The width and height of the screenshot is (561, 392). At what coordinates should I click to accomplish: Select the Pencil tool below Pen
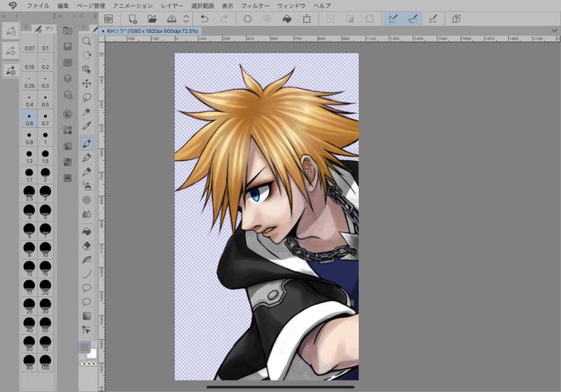(x=87, y=158)
